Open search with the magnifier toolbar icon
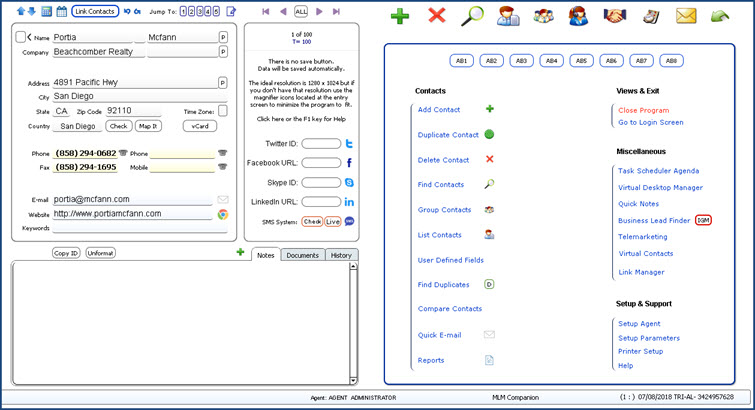Screen dimensions: 755x410 [x=472, y=16]
